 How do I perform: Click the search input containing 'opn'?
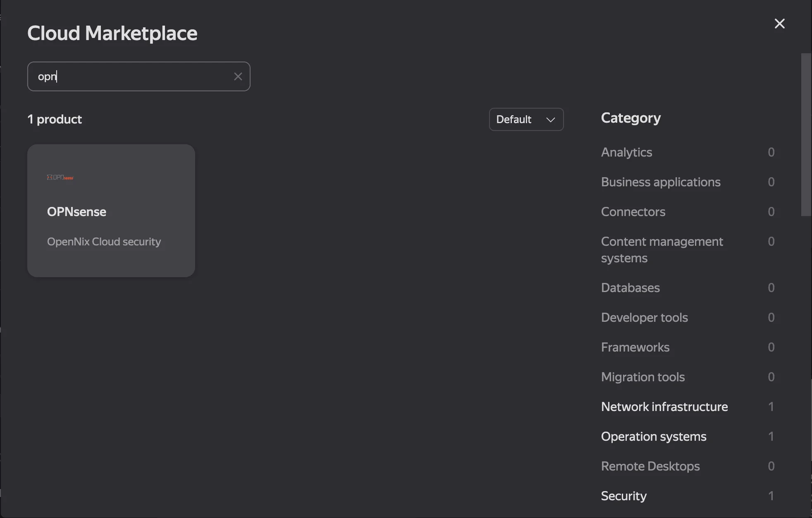click(139, 76)
